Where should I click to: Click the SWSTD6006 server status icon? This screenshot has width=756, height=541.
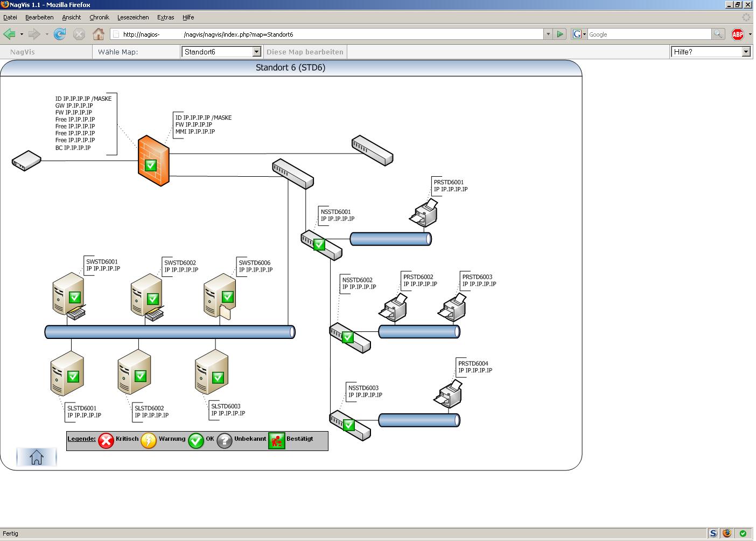[228, 297]
